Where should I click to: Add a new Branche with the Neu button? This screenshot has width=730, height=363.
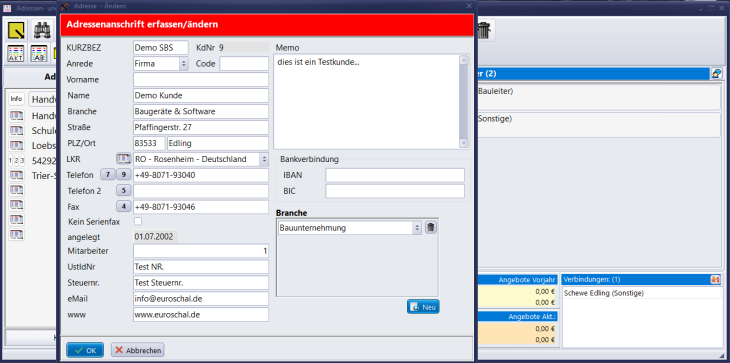423,307
